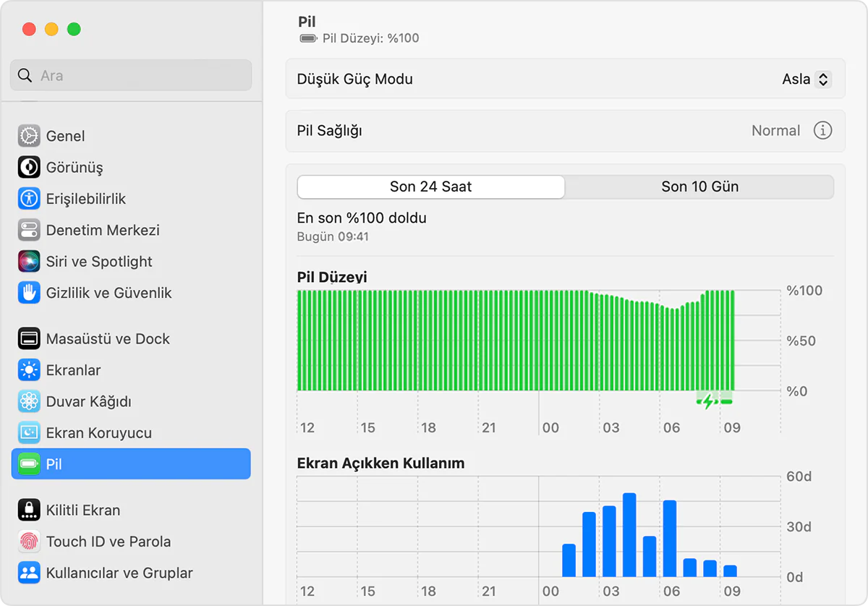
Task: Open Siri ve Spotlight settings icon
Action: pyautogui.click(x=27, y=261)
